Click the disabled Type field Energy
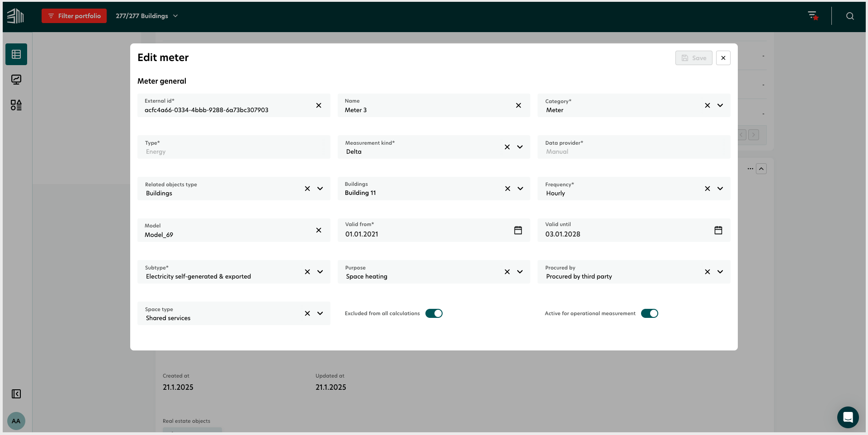Image resolution: width=868 pixels, height=435 pixels. point(234,147)
